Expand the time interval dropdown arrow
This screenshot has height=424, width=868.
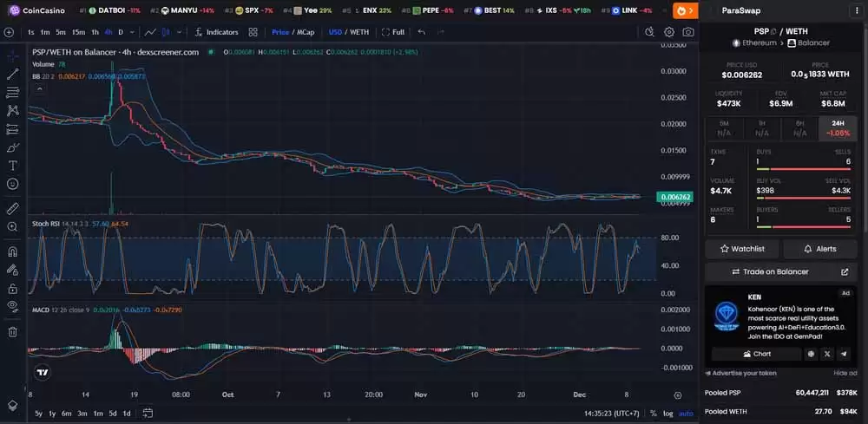[133, 32]
